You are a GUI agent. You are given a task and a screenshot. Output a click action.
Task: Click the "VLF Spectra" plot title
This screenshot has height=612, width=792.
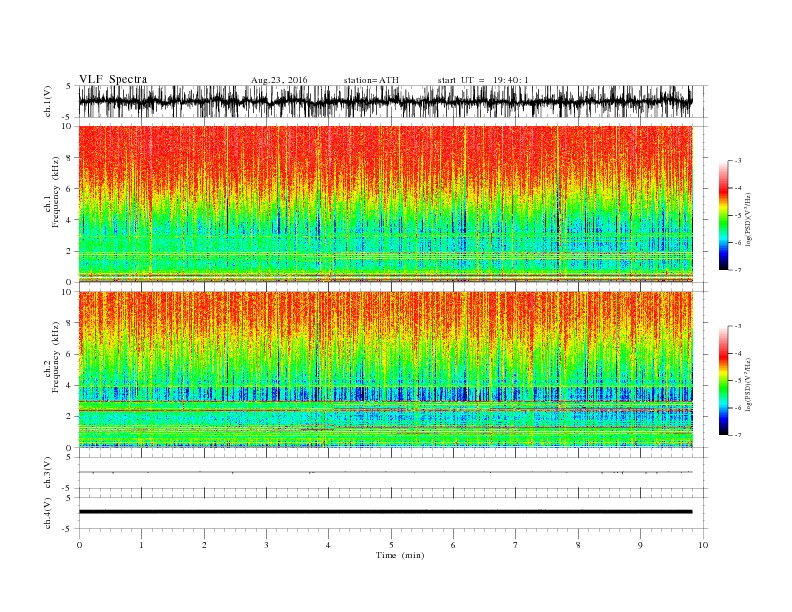[113, 79]
